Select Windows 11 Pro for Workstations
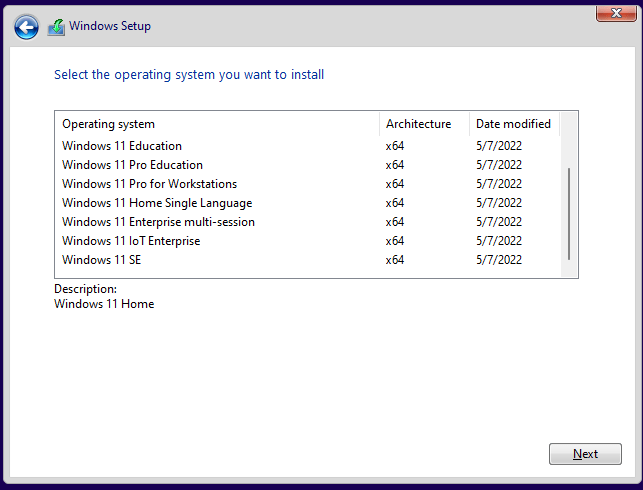643x490 pixels. [149, 184]
